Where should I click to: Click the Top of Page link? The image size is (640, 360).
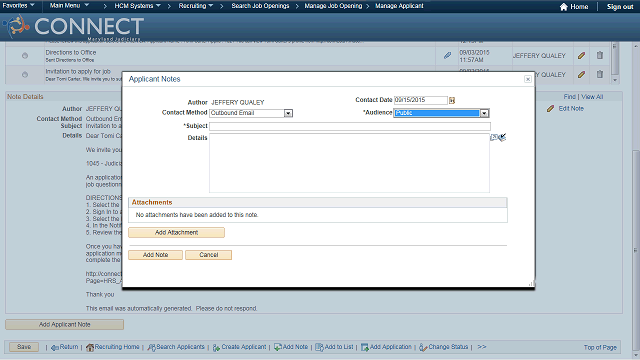point(600,347)
